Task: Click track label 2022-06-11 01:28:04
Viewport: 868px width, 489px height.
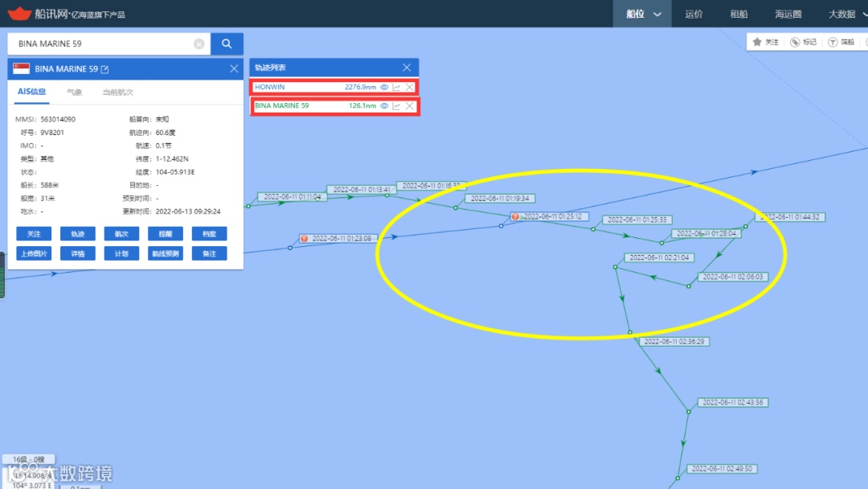Action: [706, 234]
